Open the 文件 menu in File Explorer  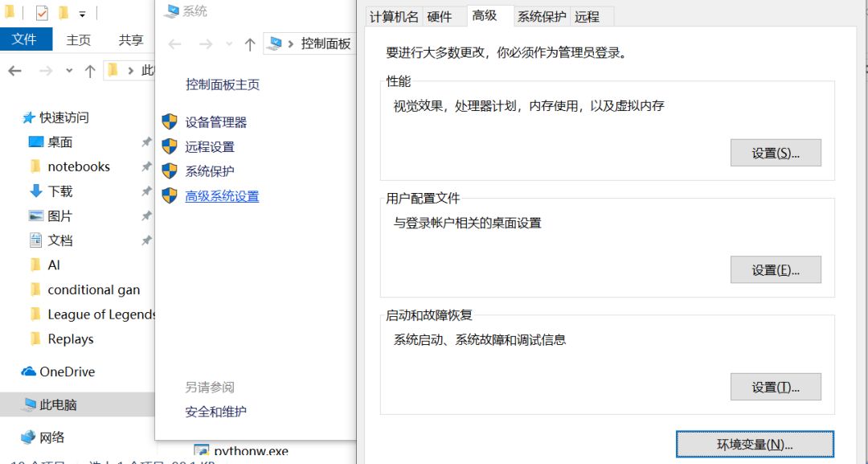[26, 39]
